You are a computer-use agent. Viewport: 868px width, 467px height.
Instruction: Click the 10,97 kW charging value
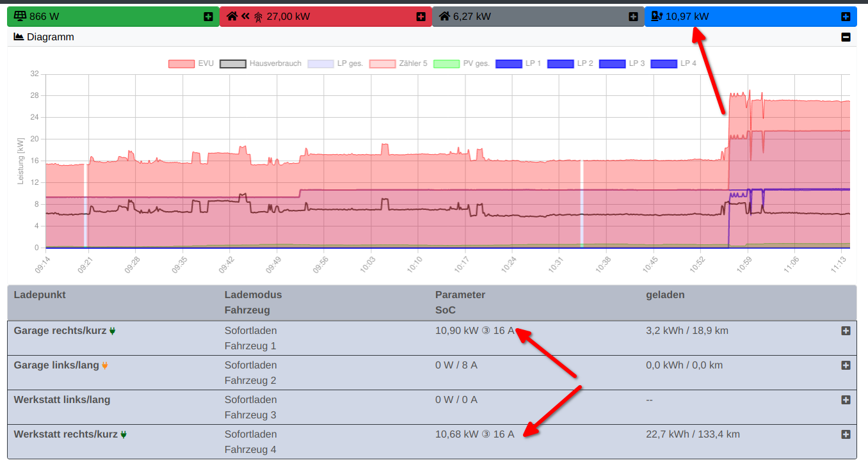pyautogui.click(x=687, y=17)
